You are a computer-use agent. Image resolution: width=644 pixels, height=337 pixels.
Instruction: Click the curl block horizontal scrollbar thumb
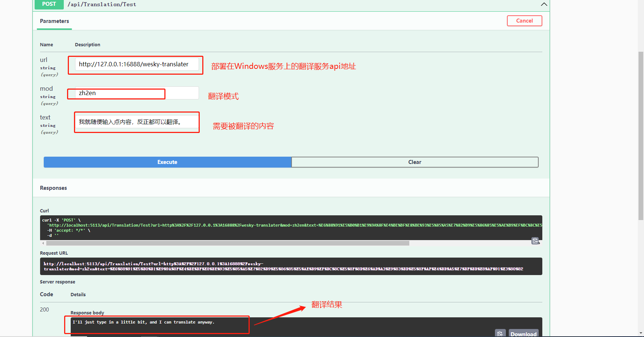228,243
